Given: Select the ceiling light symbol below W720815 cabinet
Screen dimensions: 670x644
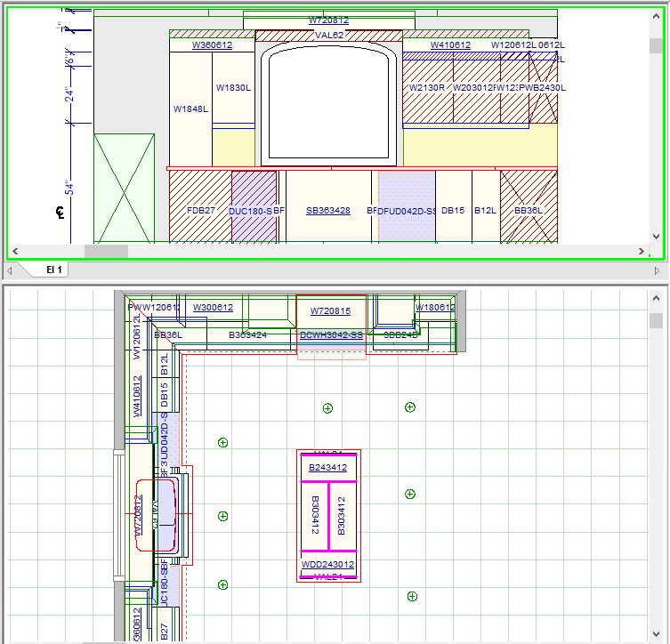Looking at the screenshot, I should (x=327, y=408).
